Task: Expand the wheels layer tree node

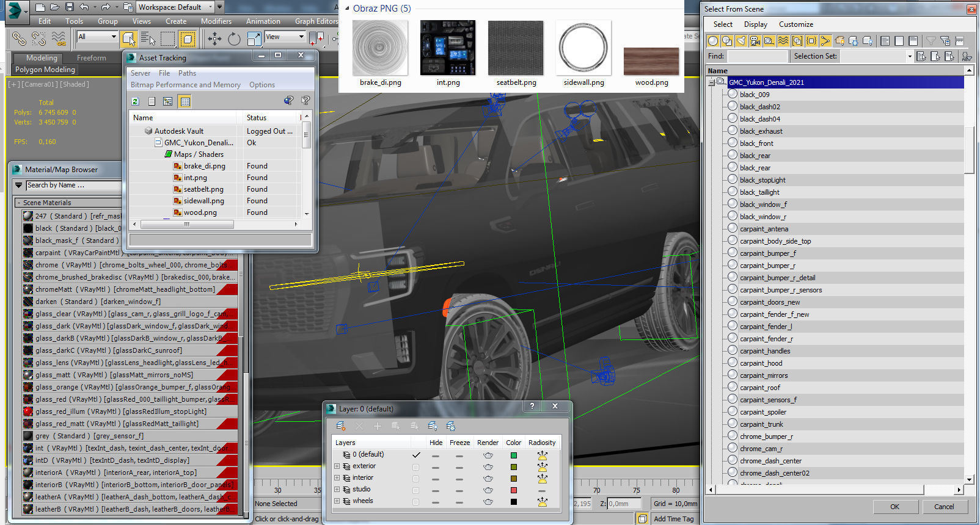Action: (x=337, y=501)
